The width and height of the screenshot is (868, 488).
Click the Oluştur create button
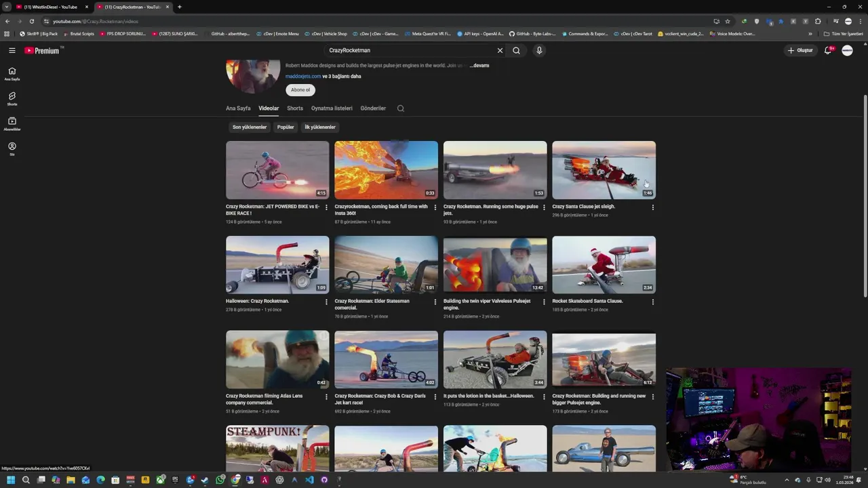point(800,50)
